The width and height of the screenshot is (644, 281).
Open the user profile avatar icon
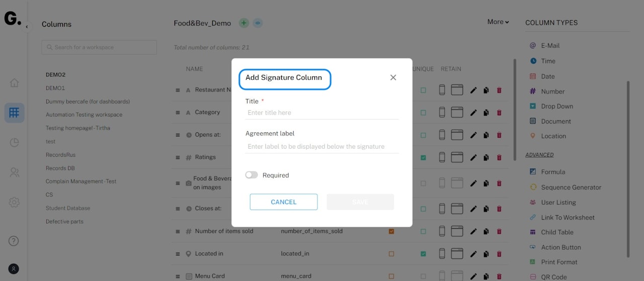[14, 269]
